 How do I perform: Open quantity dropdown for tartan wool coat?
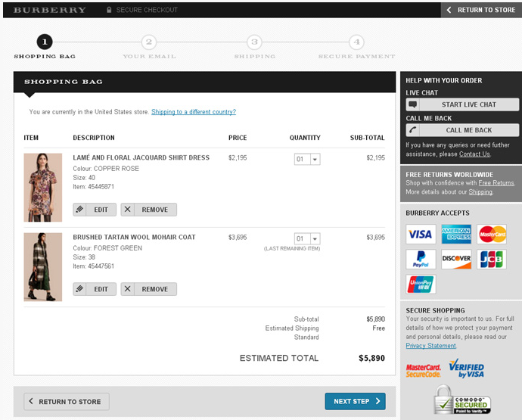pyautogui.click(x=307, y=239)
